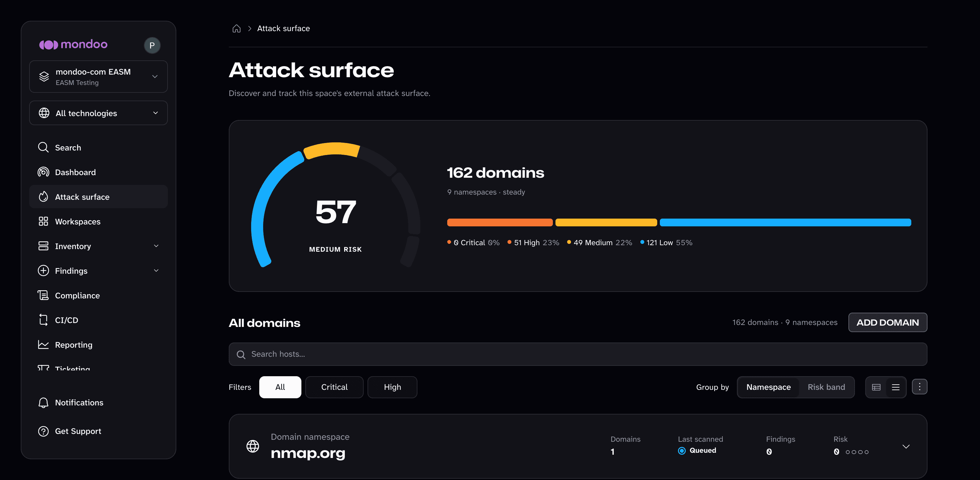The height and width of the screenshot is (480, 980).
Task: Click the Queued status indicator
Action: [697, 451]
